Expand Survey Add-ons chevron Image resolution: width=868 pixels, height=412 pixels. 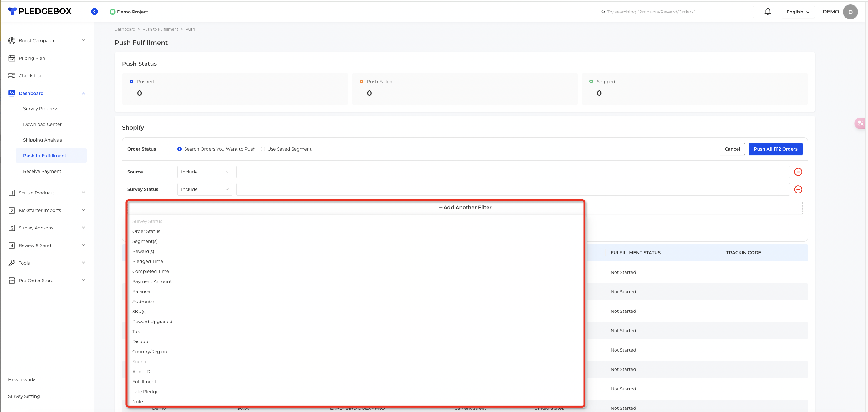click(84, 228)
